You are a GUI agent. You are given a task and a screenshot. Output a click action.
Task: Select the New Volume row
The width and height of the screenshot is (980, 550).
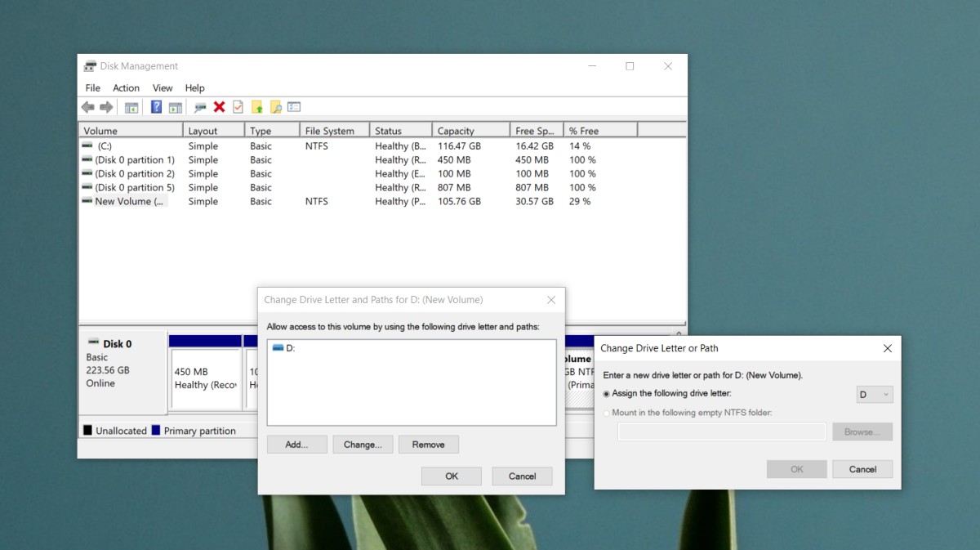click(x=382, y=201)
